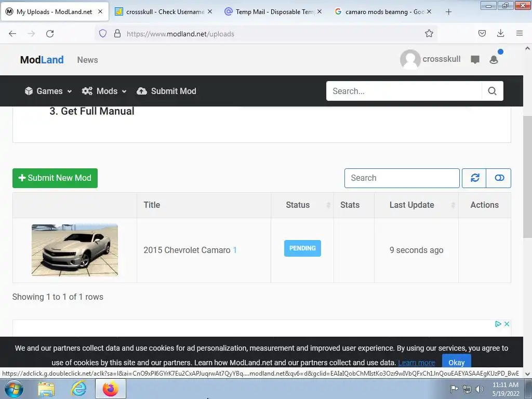The height and width of the screenshot is (399, 532).
Task: Click the page vertical scrollbar thumb
Action: (527, 177)
